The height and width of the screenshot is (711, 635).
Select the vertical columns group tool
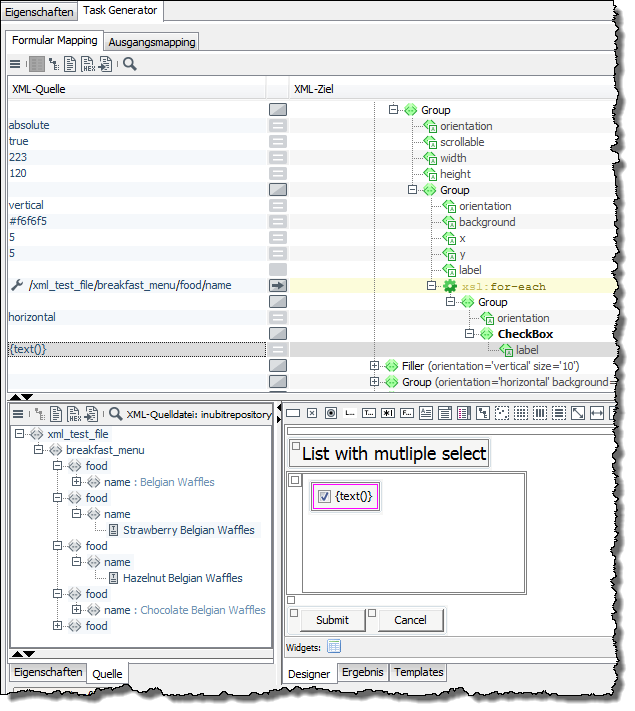point(540,413)
